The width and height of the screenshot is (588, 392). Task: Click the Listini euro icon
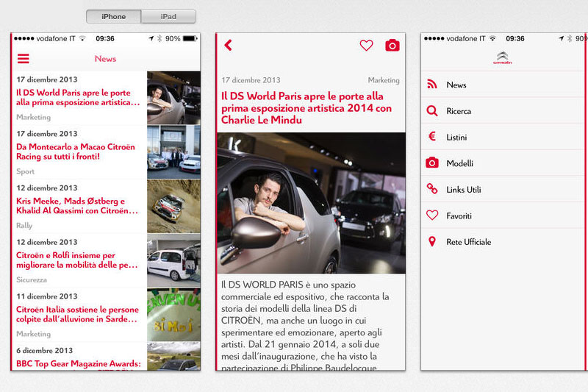pos(432,137)
